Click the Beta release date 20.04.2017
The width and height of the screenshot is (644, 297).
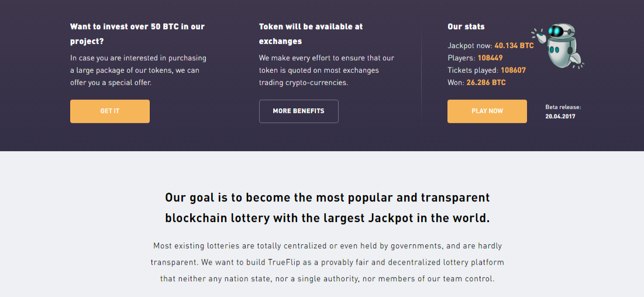click(560, 117)
